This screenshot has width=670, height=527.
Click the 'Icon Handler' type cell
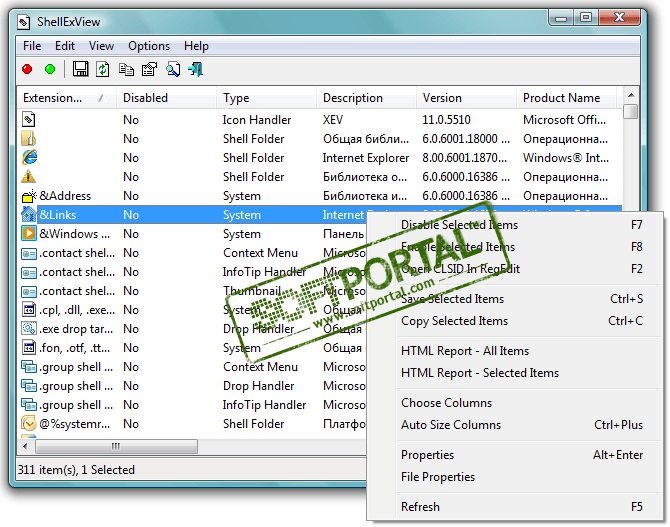tap(257, 120)
